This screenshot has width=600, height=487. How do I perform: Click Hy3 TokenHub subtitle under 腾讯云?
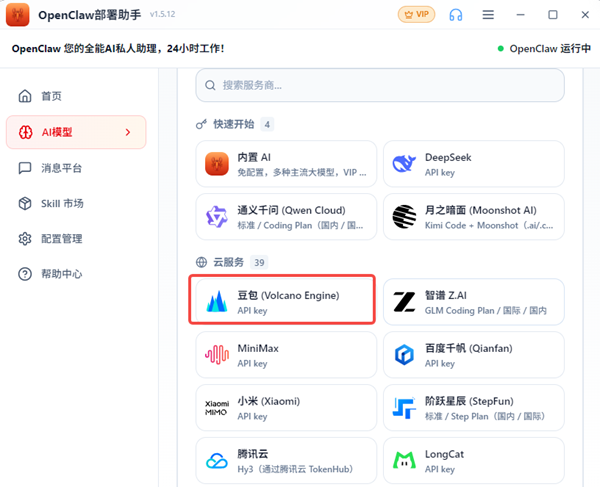pyautogui.click(x=295, y=469)
